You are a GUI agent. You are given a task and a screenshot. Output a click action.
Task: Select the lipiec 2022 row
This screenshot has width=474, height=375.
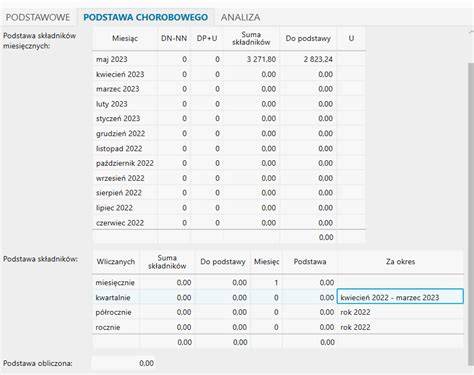pos(229,208)
